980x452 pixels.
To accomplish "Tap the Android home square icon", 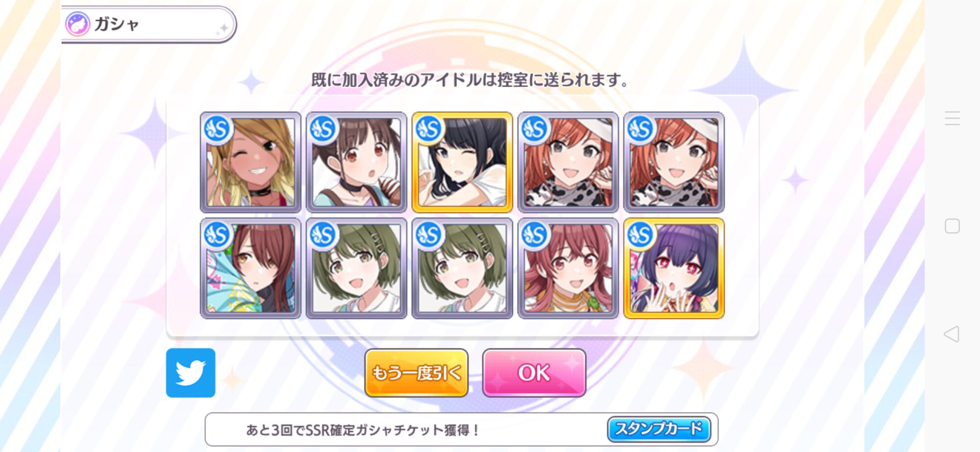I will [952, 226].
